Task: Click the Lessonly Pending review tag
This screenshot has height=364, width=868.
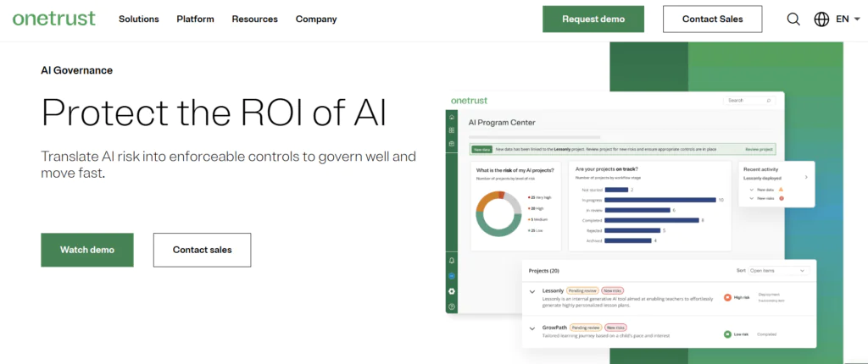Action: [582, 290]
